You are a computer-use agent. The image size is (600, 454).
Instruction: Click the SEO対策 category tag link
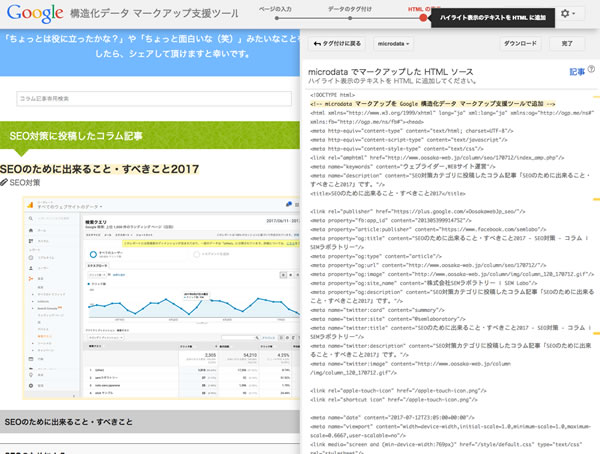(x=25, y=183)
